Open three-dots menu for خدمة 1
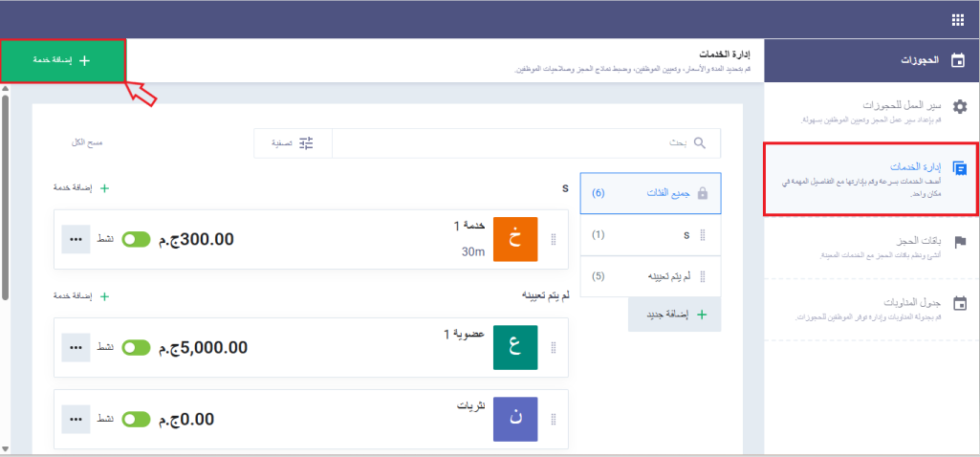This screenshot has height=457, width=980. click(76, 239)
